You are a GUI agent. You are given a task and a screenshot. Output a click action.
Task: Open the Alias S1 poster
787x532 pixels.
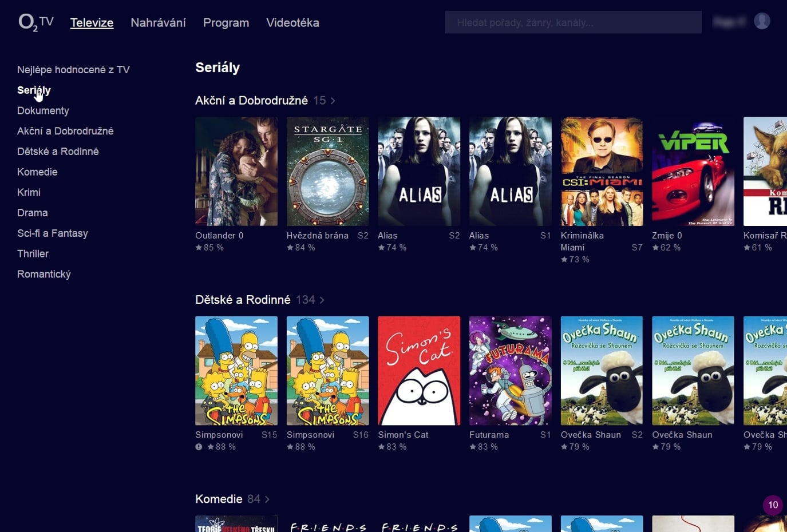pyautogui.click(x=511, y=172)
